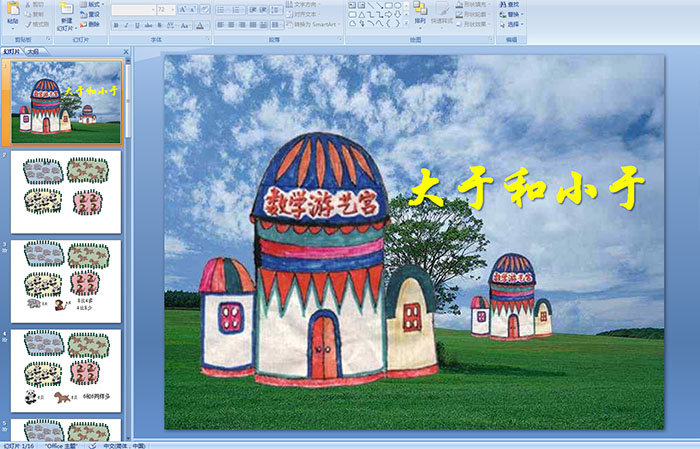Toggle underline text formatting

[136, 25]
